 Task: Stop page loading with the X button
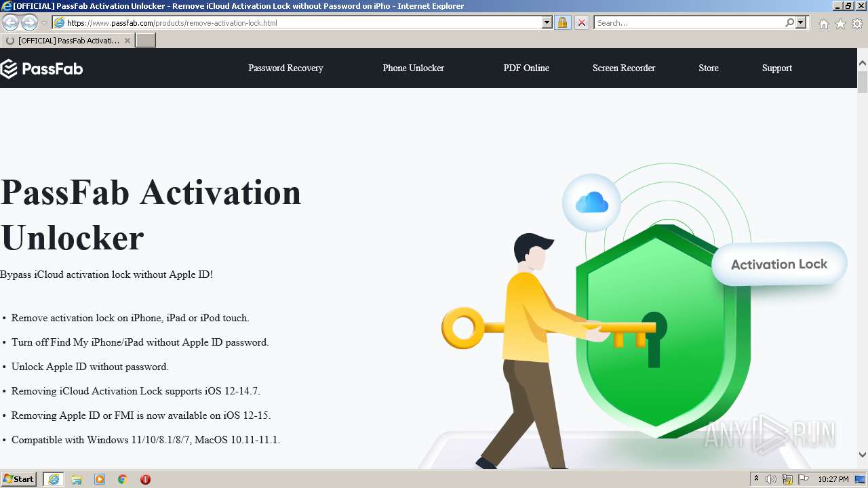[x=582, y=23]
